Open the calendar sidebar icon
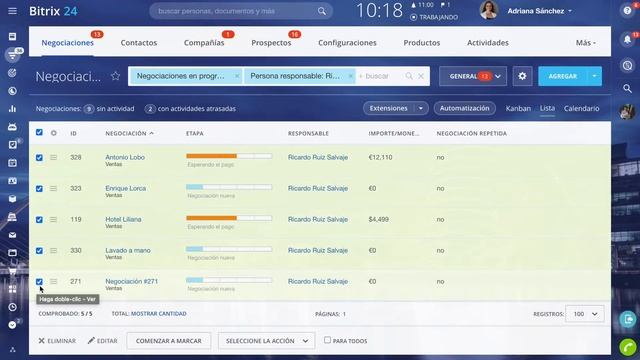 click(x=12, y=163)
